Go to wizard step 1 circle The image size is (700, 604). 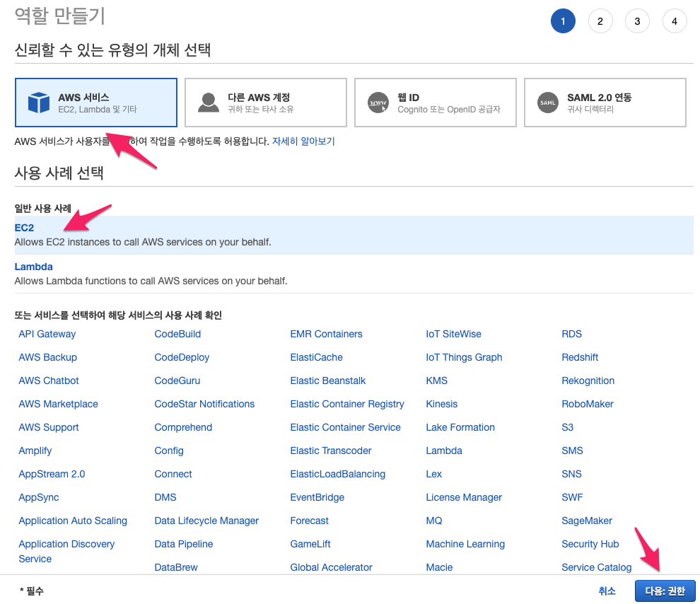(563, 21)
